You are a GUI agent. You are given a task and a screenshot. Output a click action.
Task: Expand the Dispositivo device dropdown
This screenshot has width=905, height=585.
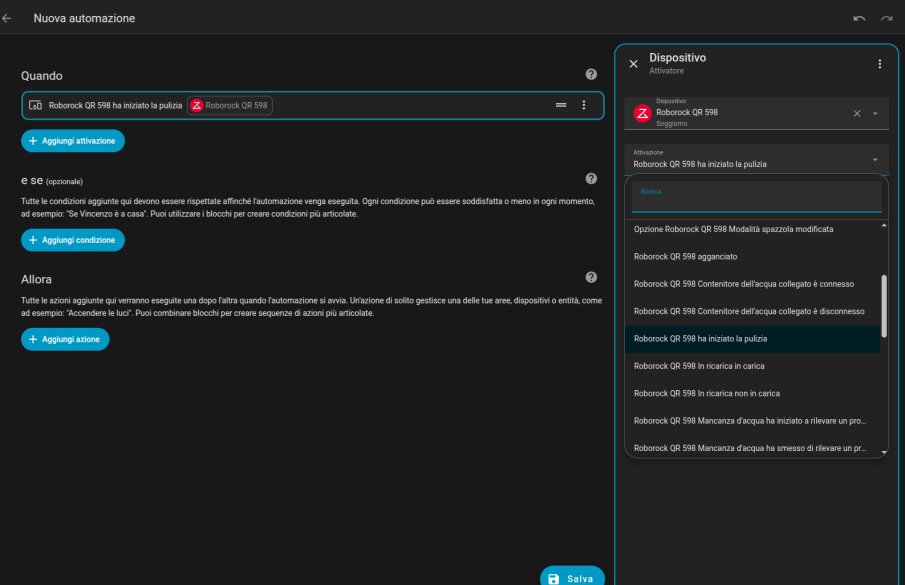tap(875, 113)
